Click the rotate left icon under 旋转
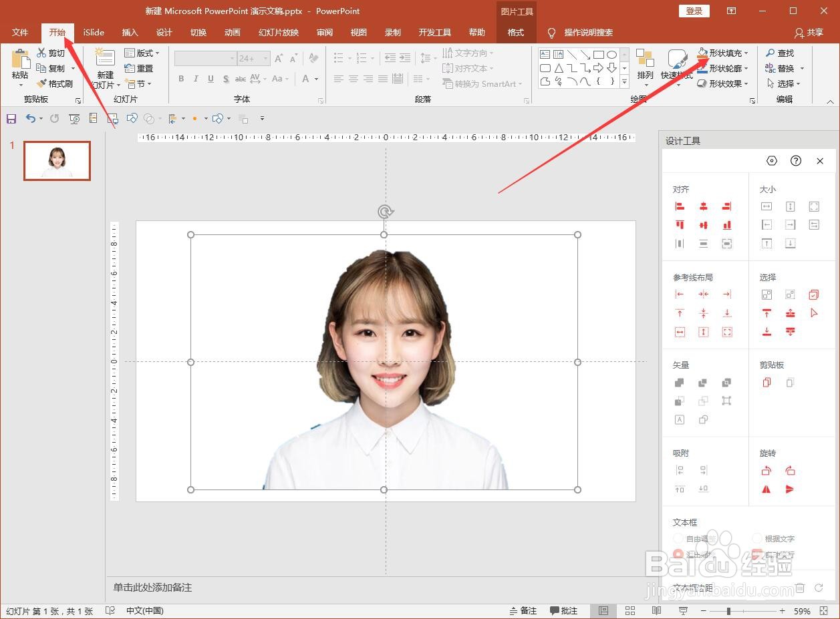Viewport: 840px width, 619px height. tap(766, 471)
